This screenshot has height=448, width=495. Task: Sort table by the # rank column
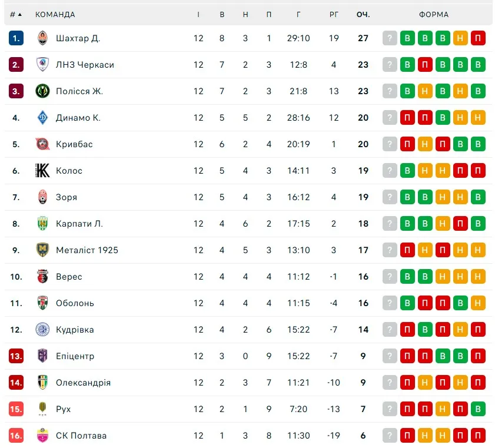[x=16, y=14]
